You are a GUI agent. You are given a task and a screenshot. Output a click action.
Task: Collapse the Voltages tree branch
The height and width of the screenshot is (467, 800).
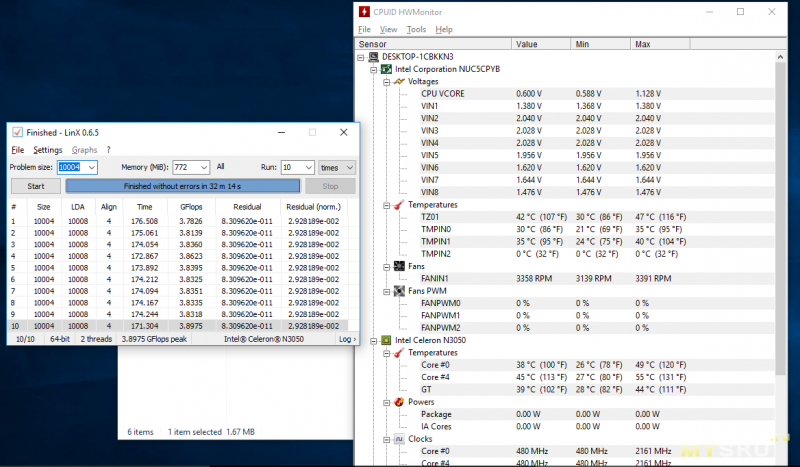coord(387,82)
